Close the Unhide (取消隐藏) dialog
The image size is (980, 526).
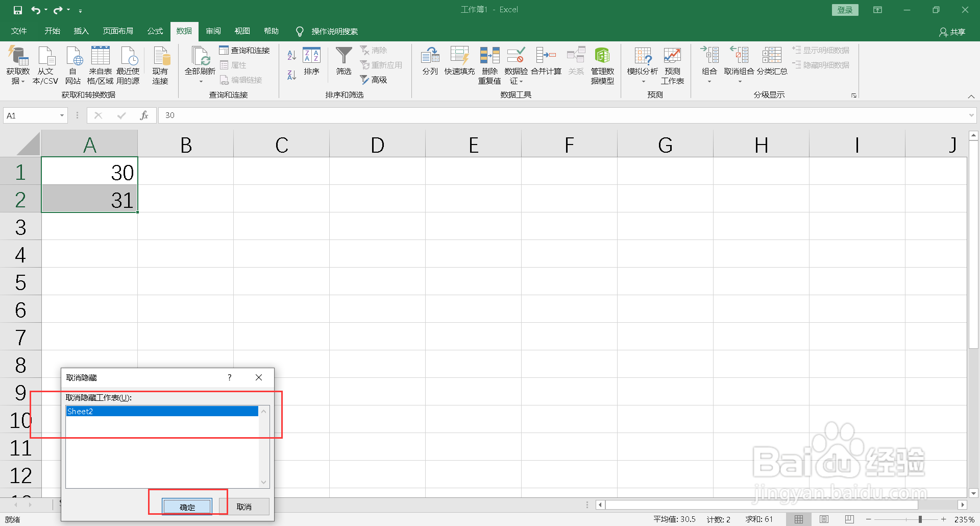point(259,377)
